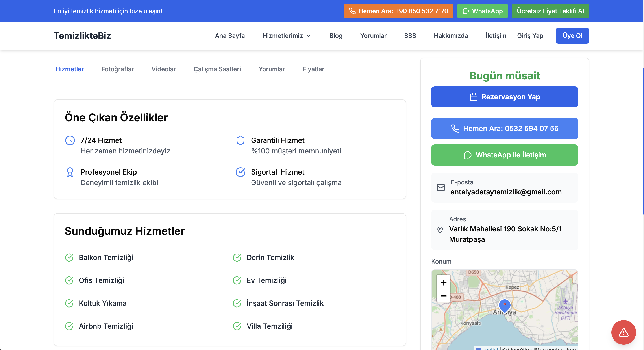Click the red warning triangle floating button
644x350 pixels.
pos(624,332)
